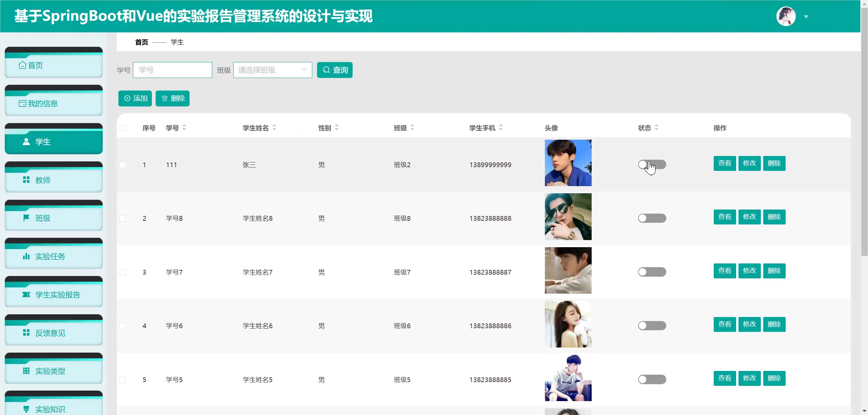
Task: Click the 学号 search input field
Action: tap(172, 70)
